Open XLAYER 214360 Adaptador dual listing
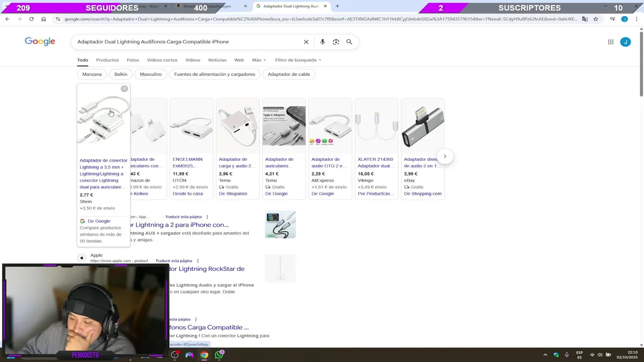Screen dimensions: 644x362 click(x=375, y=162)
